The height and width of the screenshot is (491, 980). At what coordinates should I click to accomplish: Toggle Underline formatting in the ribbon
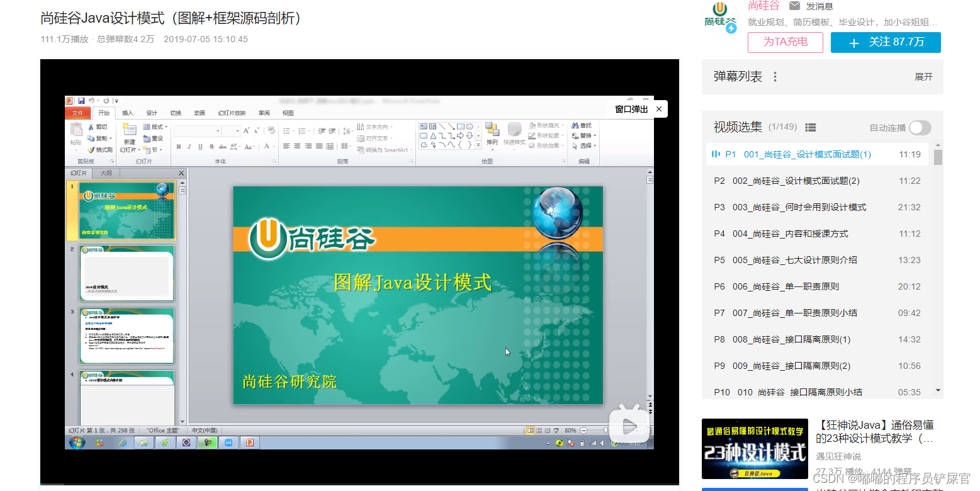[200, 147]
